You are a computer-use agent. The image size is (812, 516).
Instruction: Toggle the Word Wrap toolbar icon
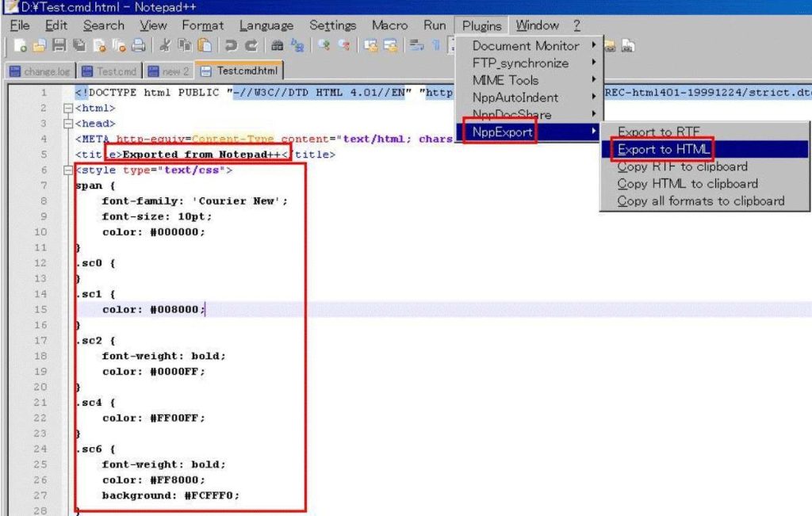tap(416, 45)
